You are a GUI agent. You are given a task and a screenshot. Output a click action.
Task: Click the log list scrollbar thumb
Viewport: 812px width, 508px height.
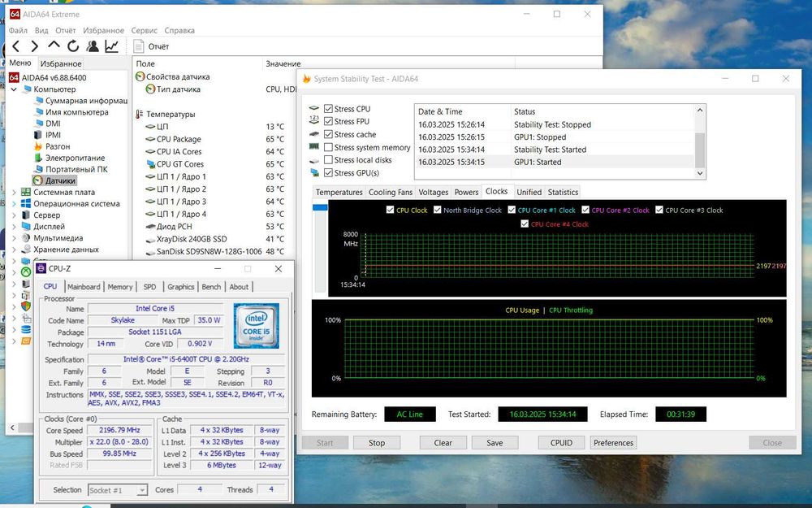700,150
